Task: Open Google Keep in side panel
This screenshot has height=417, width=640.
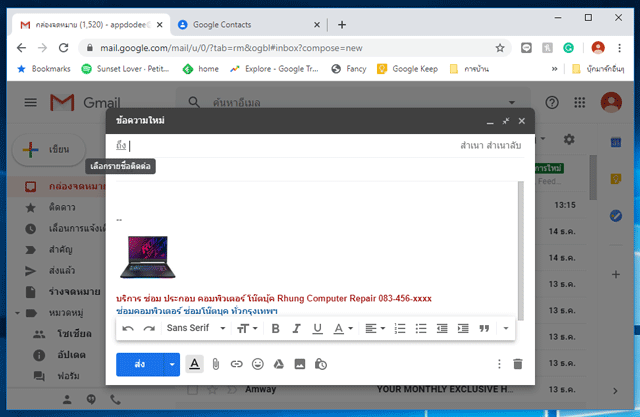Action: tap(616, 179)
